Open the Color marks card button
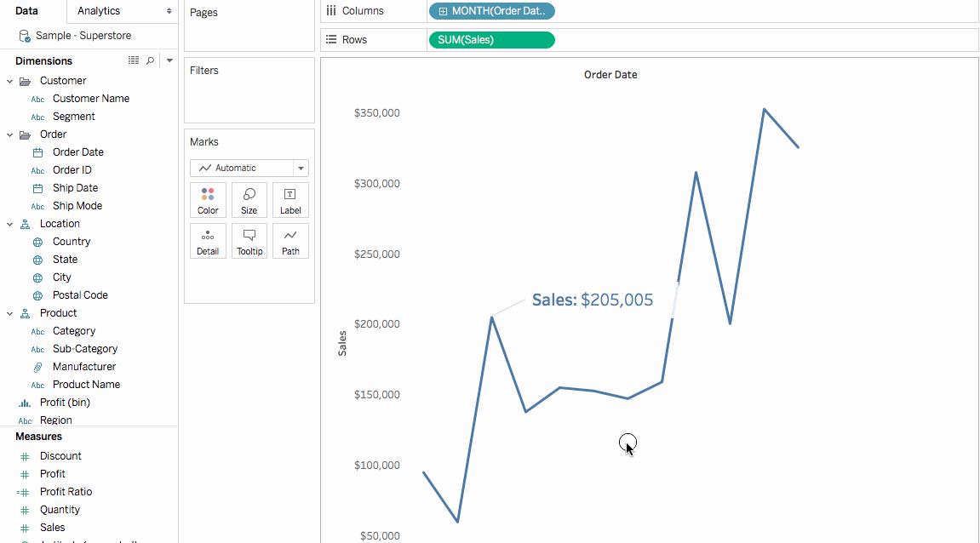 (x=208, y=200)
